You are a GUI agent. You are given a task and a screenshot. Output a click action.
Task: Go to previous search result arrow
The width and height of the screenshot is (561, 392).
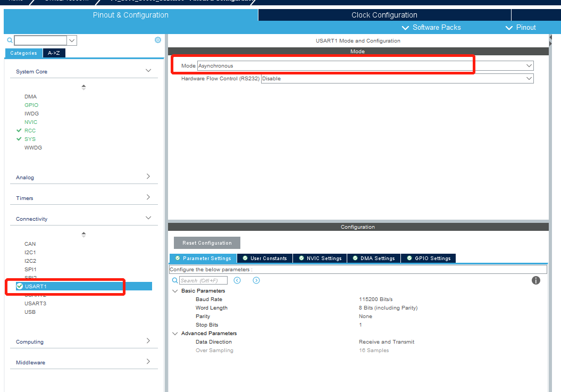tap(237, 280)
